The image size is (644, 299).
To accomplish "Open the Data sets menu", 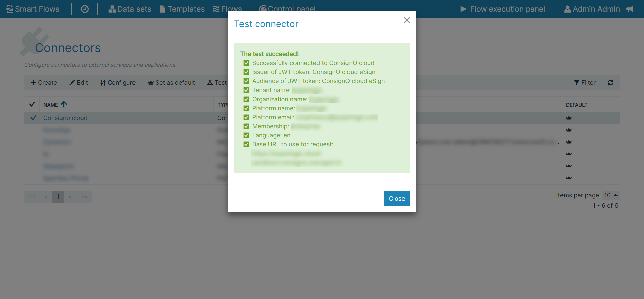I will (129, 9).
